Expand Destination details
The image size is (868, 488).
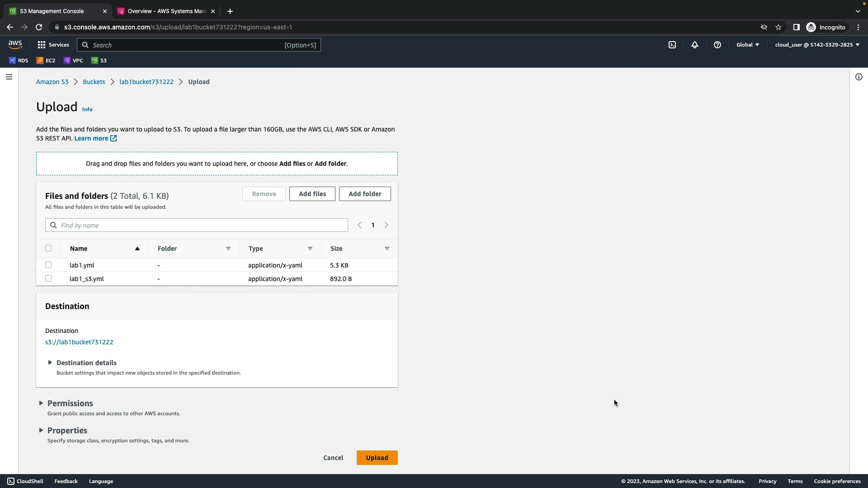[x=86, y=363]
